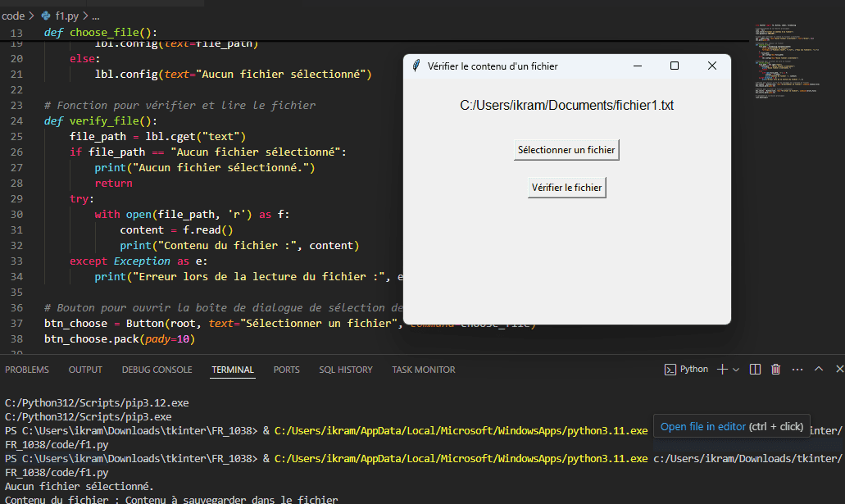Click the 'content = f.read()' line

(177, 230)
